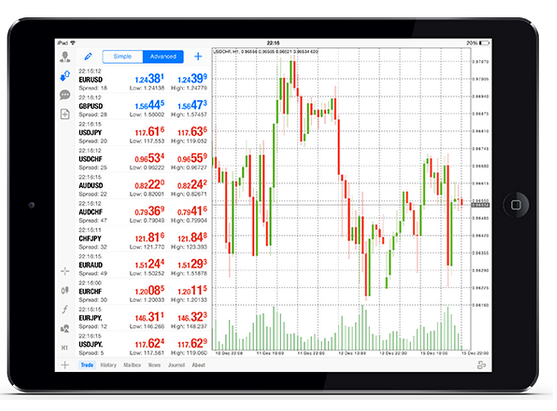Select the AUDUSD symbol row
The height and width of the screenshot is (411, 557).
143,186
